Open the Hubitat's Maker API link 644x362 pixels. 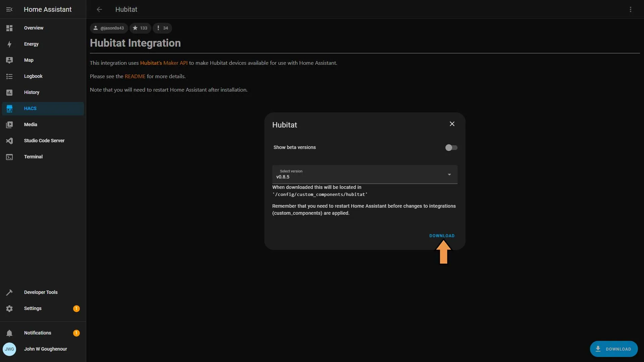(x=164, y=63)
